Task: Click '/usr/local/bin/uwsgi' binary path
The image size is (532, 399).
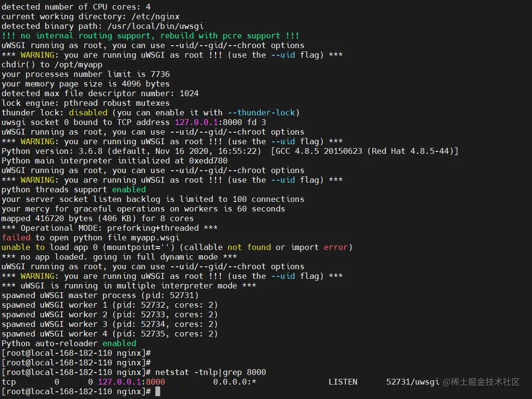Action: (x=155, y=26)
